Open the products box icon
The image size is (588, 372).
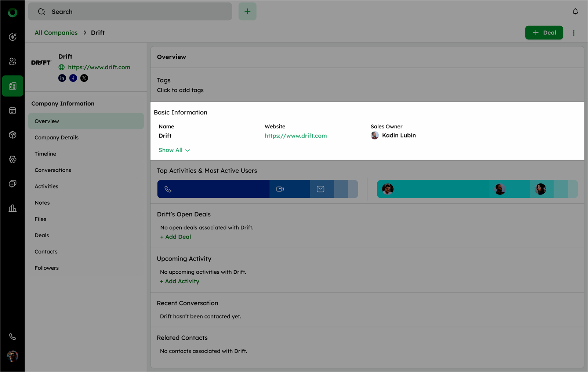12,135
